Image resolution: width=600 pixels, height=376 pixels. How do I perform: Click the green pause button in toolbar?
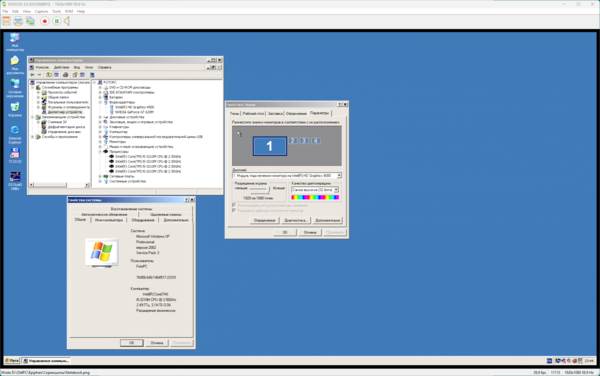tap(57, 21)
